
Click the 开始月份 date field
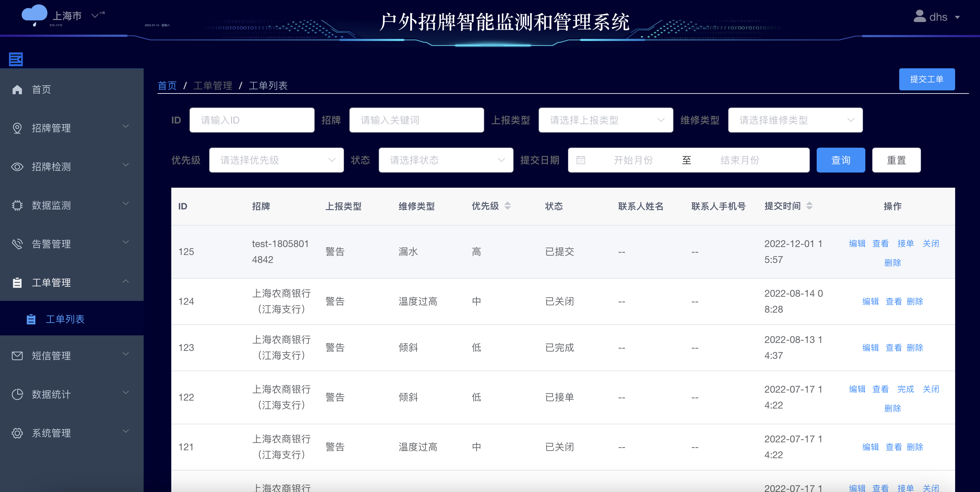[633, 160]
